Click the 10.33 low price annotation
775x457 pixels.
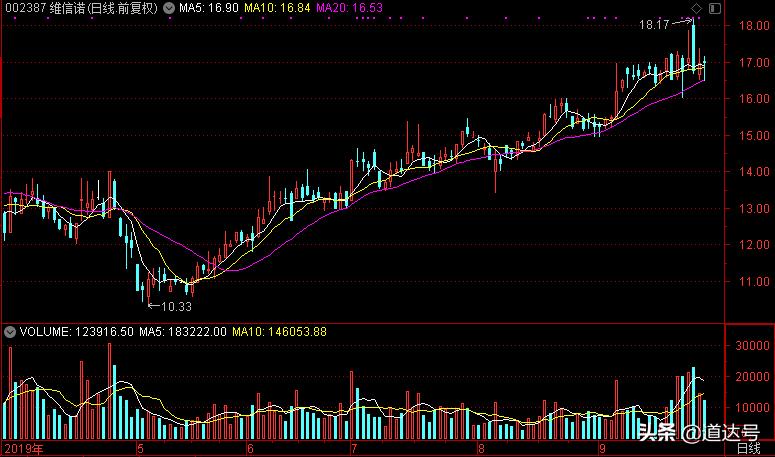(x=176, y=307)
